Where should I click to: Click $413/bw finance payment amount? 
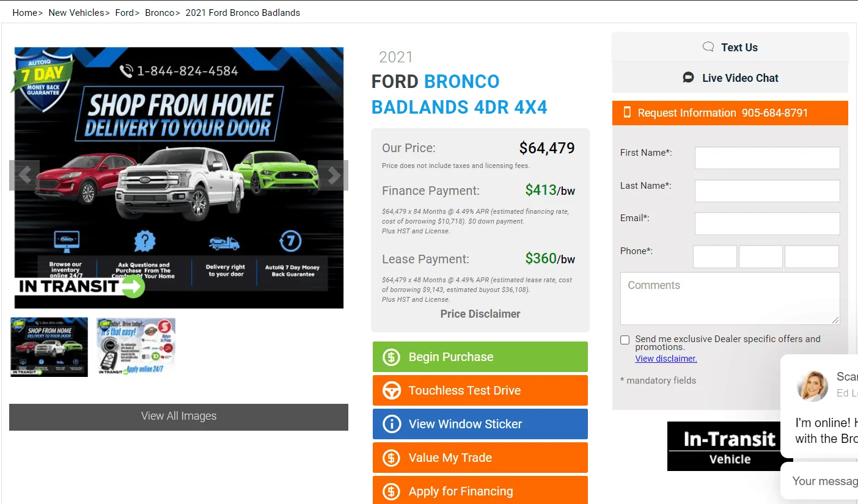tap(550, 190)
